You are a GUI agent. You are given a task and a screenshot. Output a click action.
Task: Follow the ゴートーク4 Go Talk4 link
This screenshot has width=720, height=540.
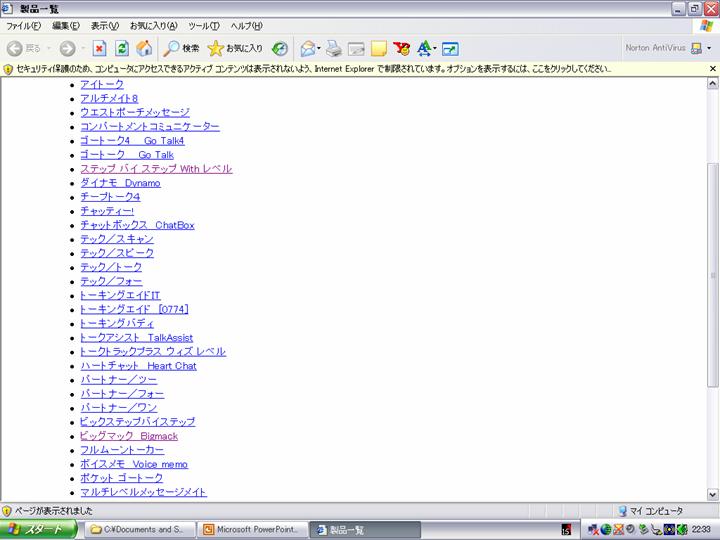click(x=132, y=141)
